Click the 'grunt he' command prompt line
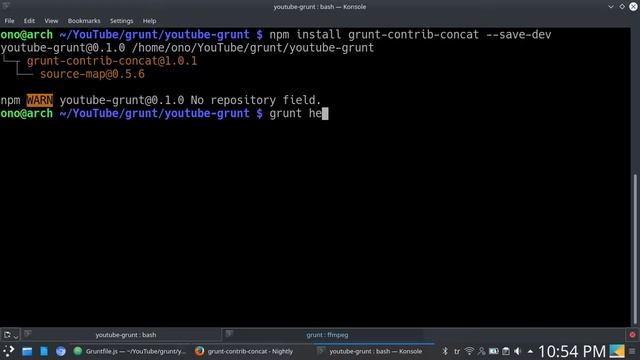This screenshot has height=360, width=640. tap(164, 113)
